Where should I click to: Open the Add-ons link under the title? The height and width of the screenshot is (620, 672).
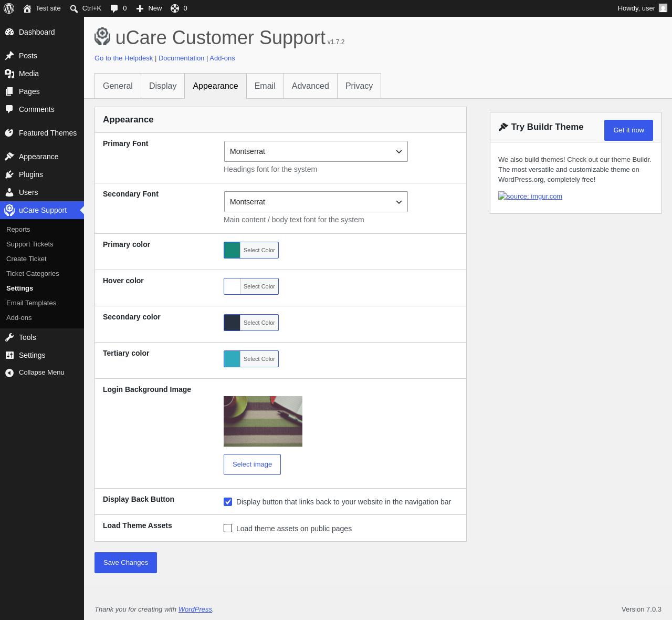click(222, 58)
